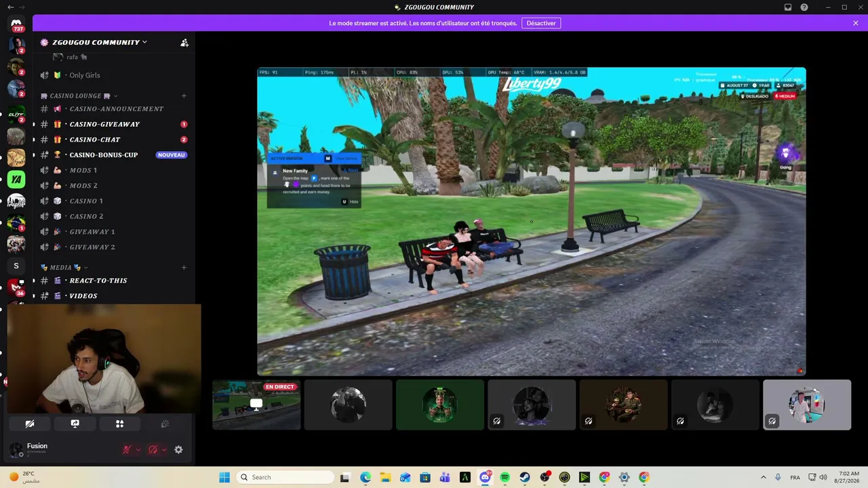Open the soundboard button
Image resolution: width=868 pixels, height=488 pixels.
point(164,424)
